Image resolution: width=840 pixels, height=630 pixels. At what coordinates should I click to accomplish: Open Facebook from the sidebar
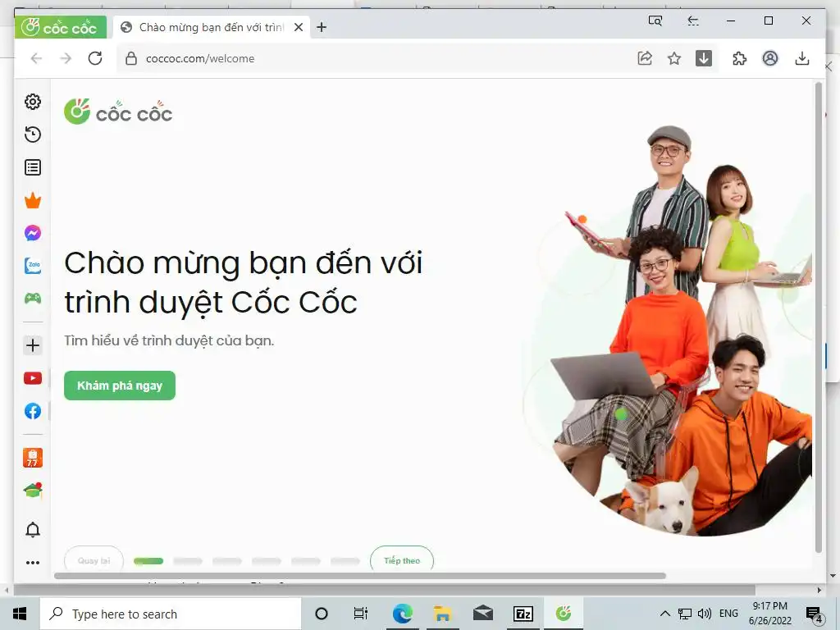(33, 411)
